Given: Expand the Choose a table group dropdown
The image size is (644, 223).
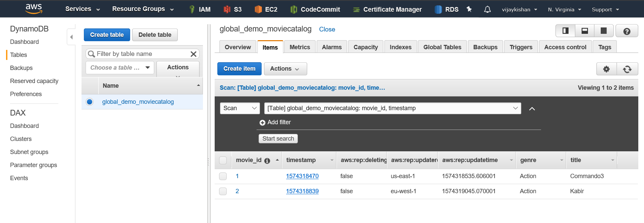Looking at the screenshot, I should [120, 68].
